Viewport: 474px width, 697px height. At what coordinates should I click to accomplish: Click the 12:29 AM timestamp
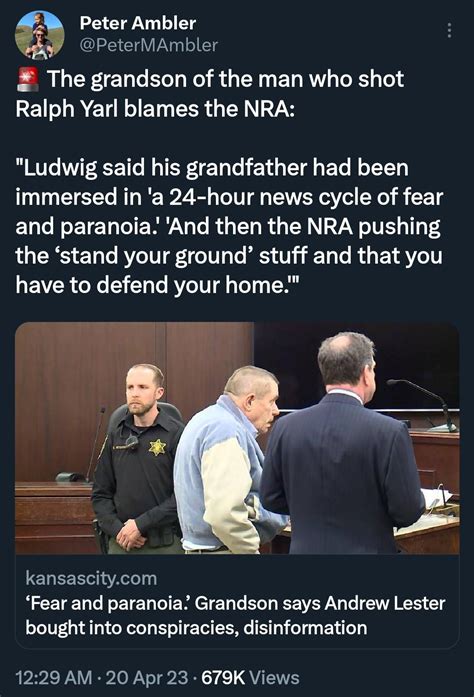click(x=54, y=678)
